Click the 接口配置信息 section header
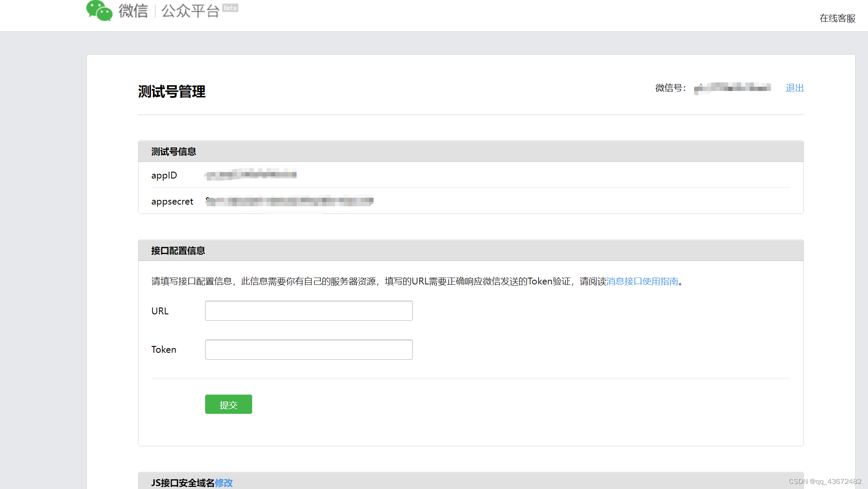 pos(178,251)
